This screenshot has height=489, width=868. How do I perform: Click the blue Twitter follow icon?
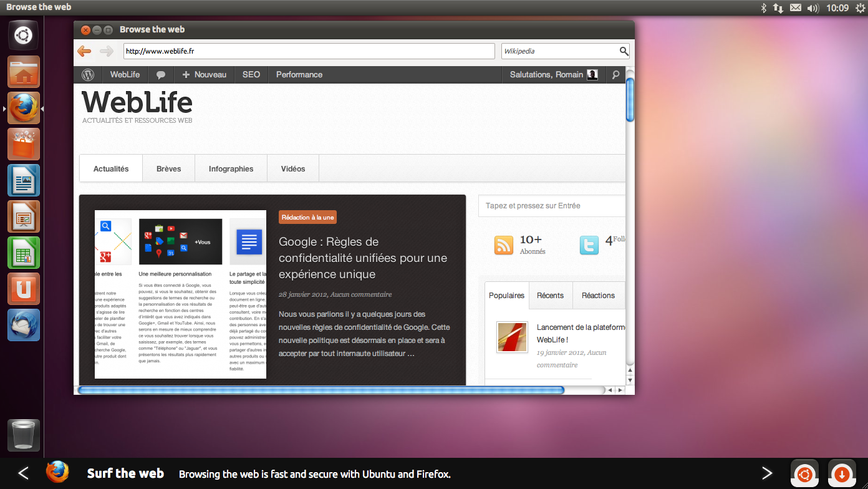coord(589,245)
